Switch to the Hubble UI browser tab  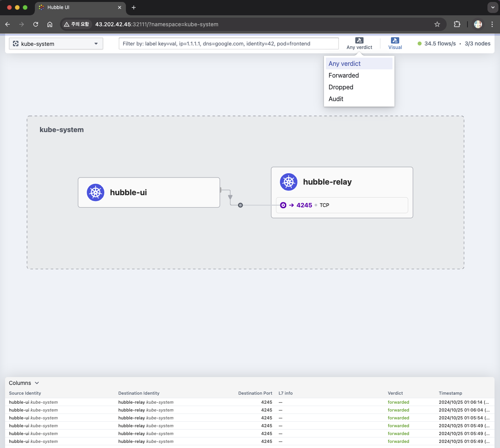[80, 7]
